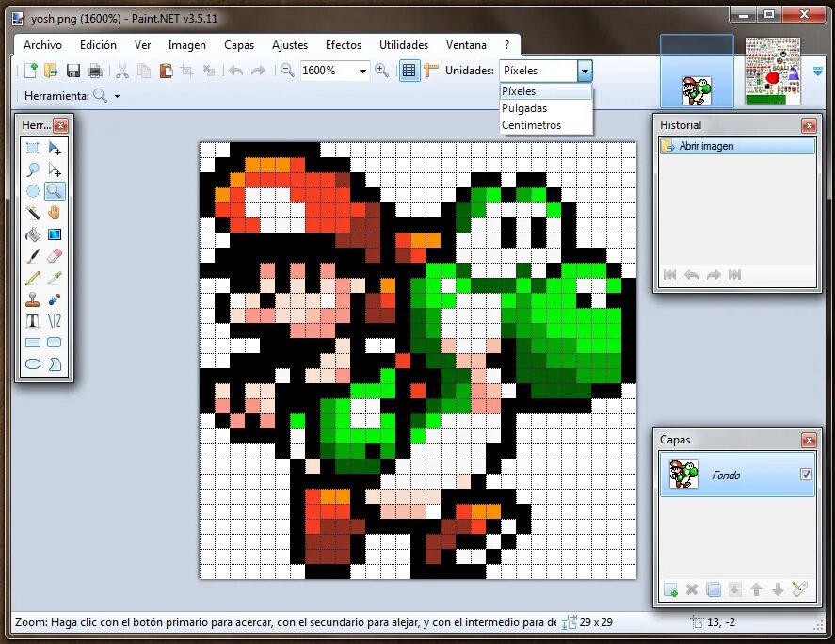Click the Add New Layer icon
835x644 pixels.
click(670, 589)
